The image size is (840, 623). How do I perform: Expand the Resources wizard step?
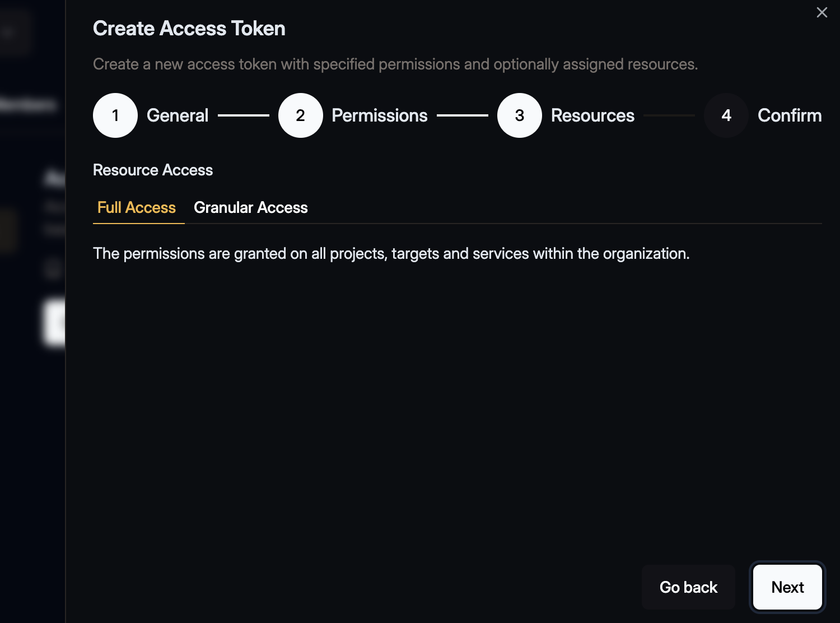[592, 115]
